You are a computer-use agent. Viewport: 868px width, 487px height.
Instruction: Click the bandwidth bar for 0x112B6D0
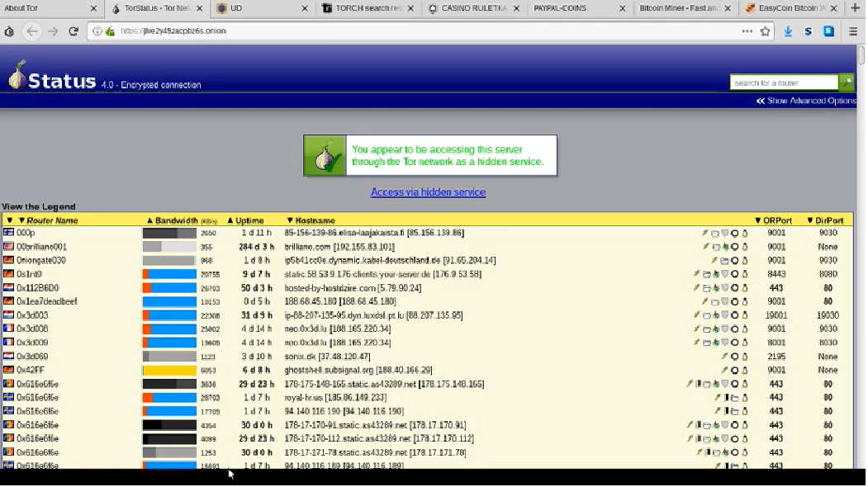169,288
